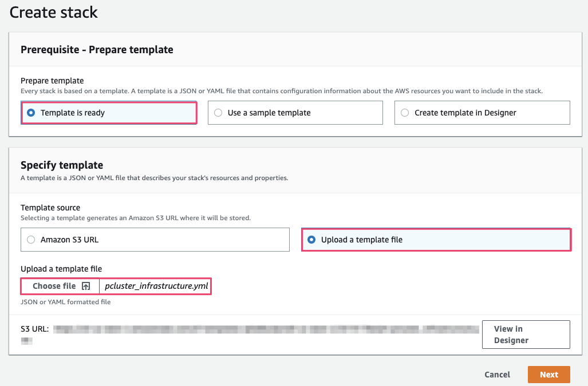The height and width of the screenshot is (386, 588).
Task: Click the Template source field label
Action: tap(50, 208)
